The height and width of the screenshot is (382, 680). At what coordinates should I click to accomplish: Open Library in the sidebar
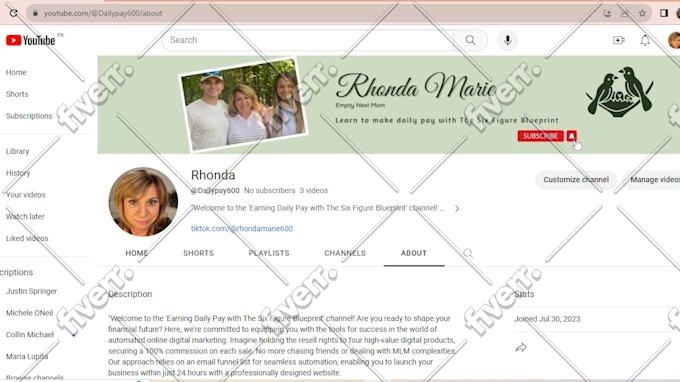pos(17,151)
